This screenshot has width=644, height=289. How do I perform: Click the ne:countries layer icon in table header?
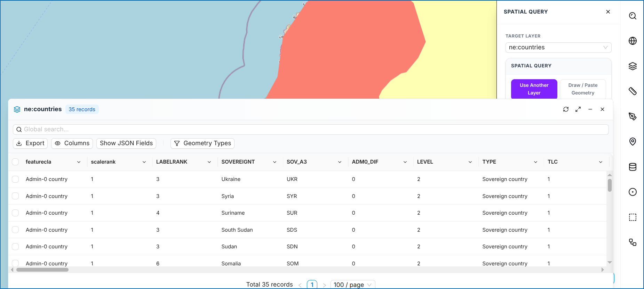17,109
